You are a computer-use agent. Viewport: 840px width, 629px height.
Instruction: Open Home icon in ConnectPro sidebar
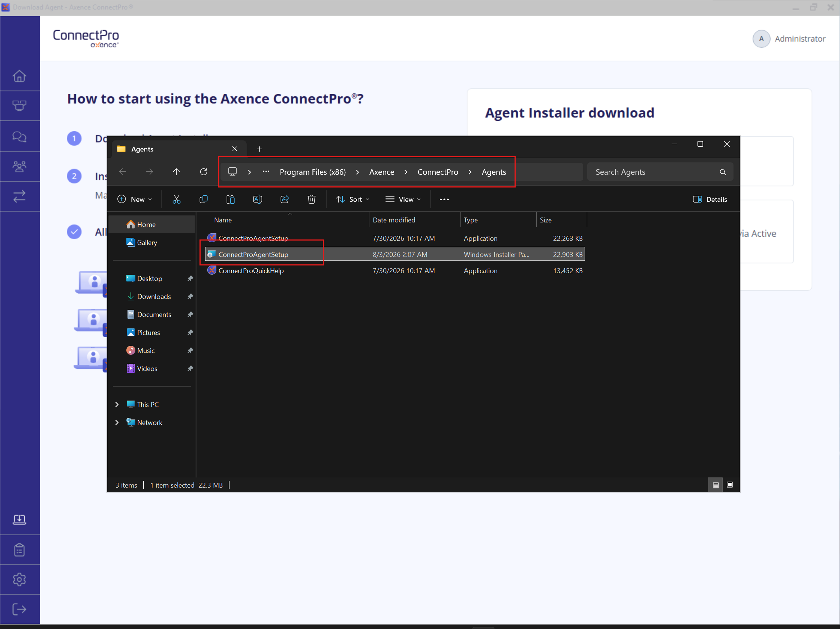(x=19, y=76)
